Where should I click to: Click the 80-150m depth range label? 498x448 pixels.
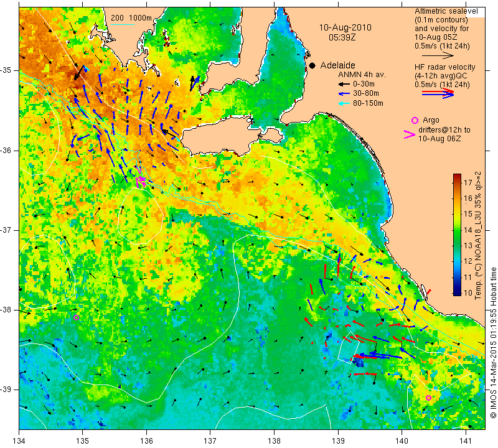click(x=368, y=103)
